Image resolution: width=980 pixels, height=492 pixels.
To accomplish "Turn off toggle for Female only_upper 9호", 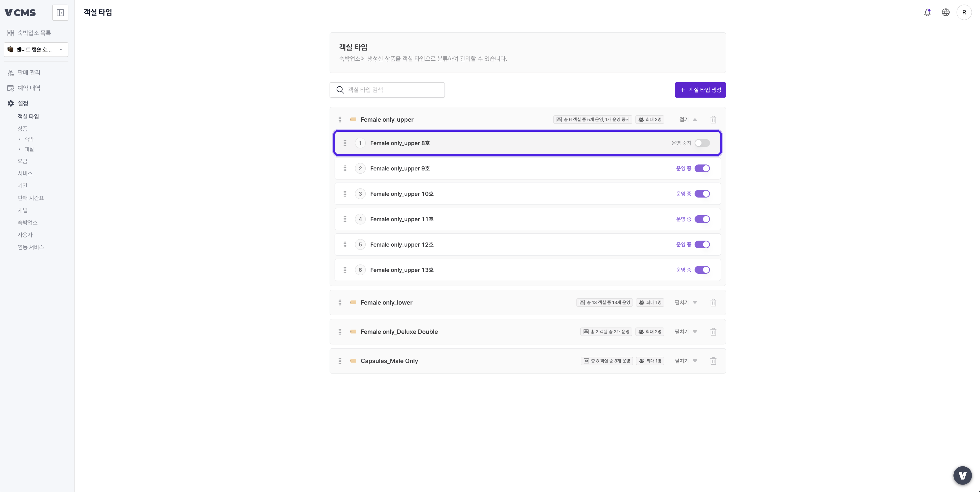I will (702, 168).
